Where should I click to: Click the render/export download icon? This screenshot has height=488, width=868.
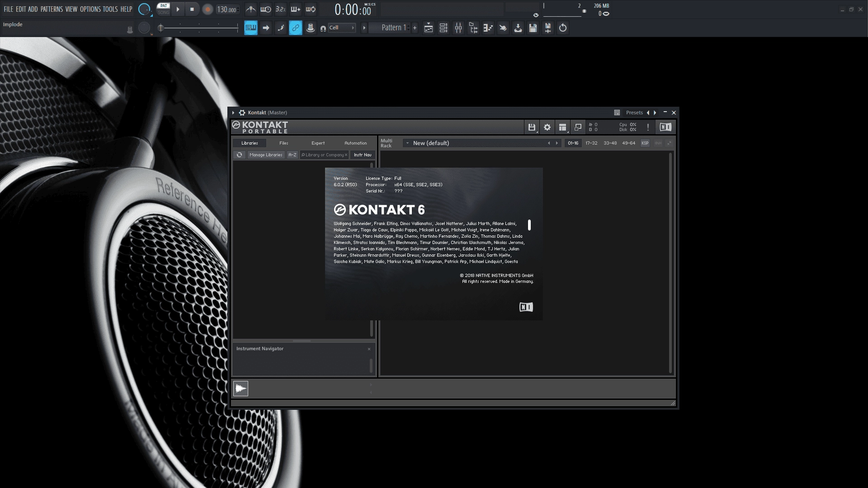518,28
